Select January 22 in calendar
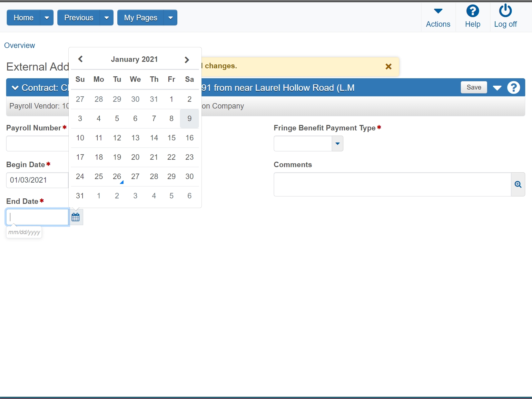The height and width of the screenshot is (399, 532). pos(172,157)
